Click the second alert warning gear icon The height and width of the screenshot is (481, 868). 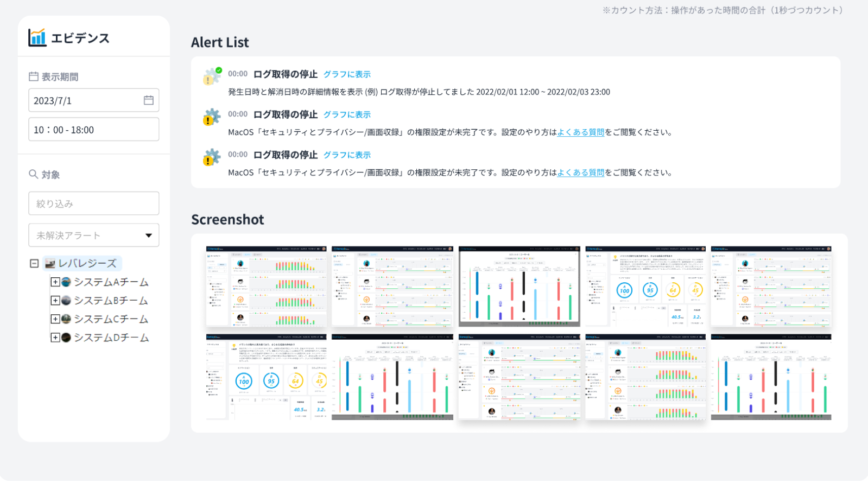coord(212,117)
